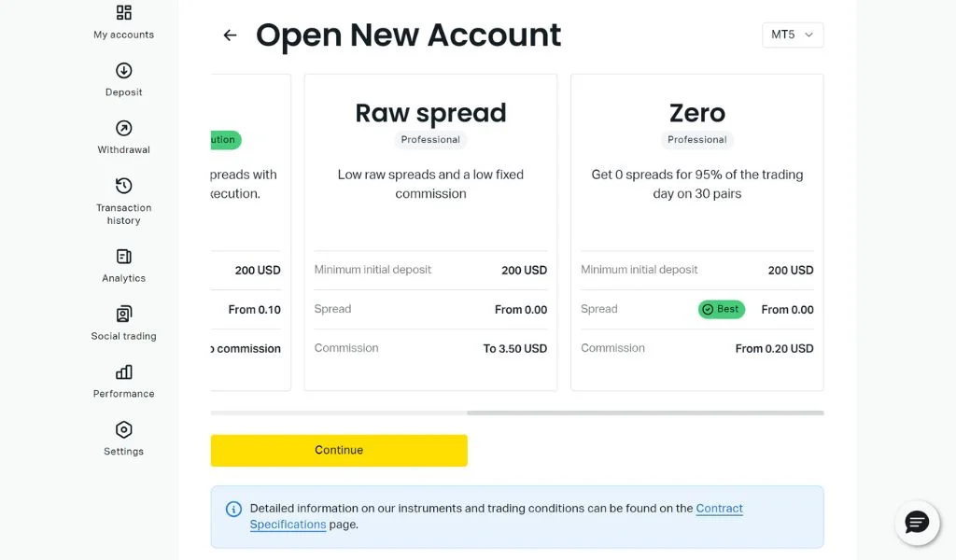The width and height of the screenshot is (956, 560).
Task: Select the Analytics chart icon
Action: (x=122, y=258)
